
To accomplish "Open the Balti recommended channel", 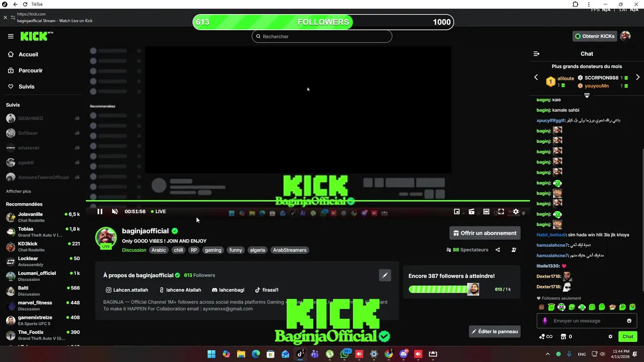I will coord(43,291).
